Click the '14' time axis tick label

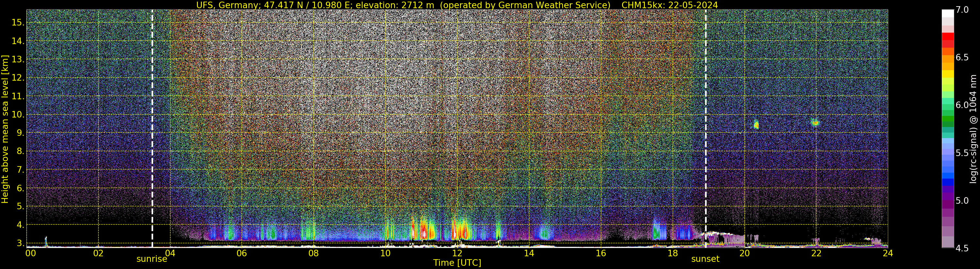529,253
